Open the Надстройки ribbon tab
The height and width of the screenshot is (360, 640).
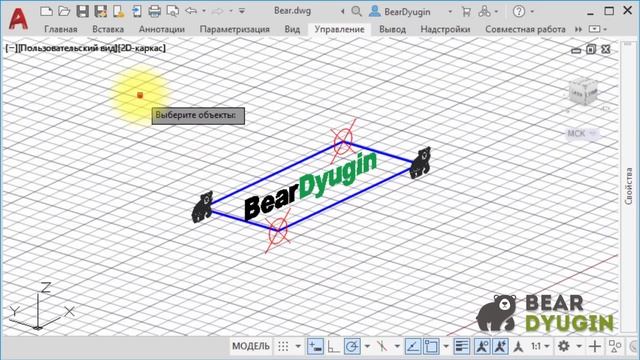pyautogui.click(x=445, y=29)
